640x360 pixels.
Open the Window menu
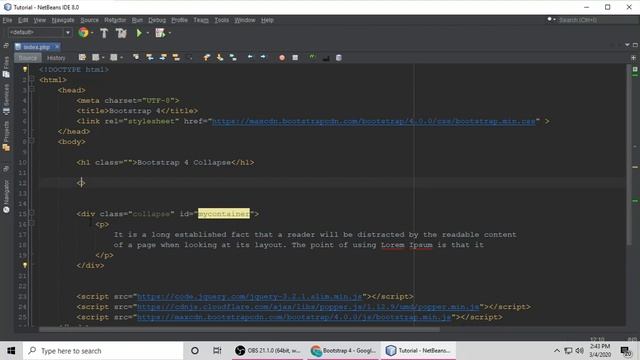point(244,20)
